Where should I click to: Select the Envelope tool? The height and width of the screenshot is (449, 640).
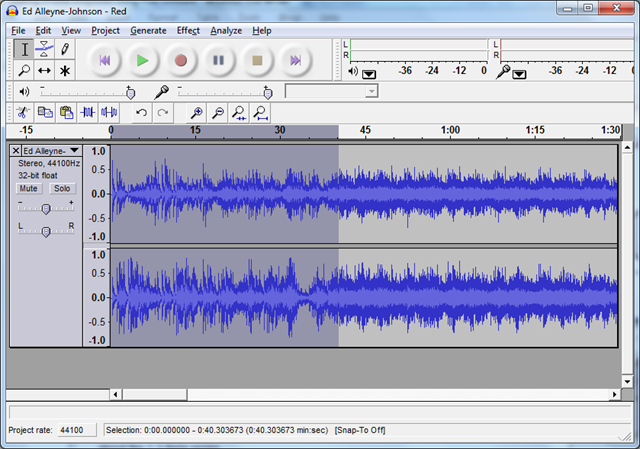[x=44, y=49]
